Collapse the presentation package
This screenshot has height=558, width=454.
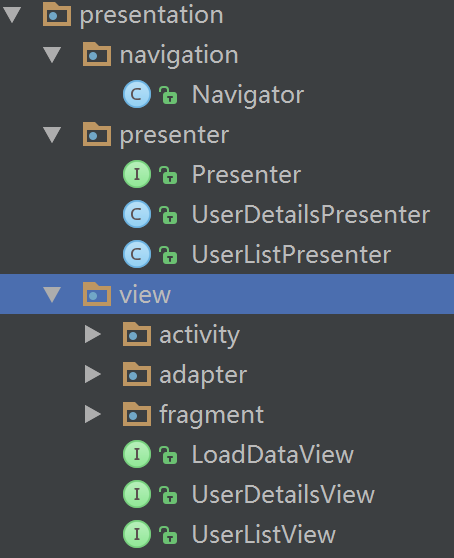(12, 15)
